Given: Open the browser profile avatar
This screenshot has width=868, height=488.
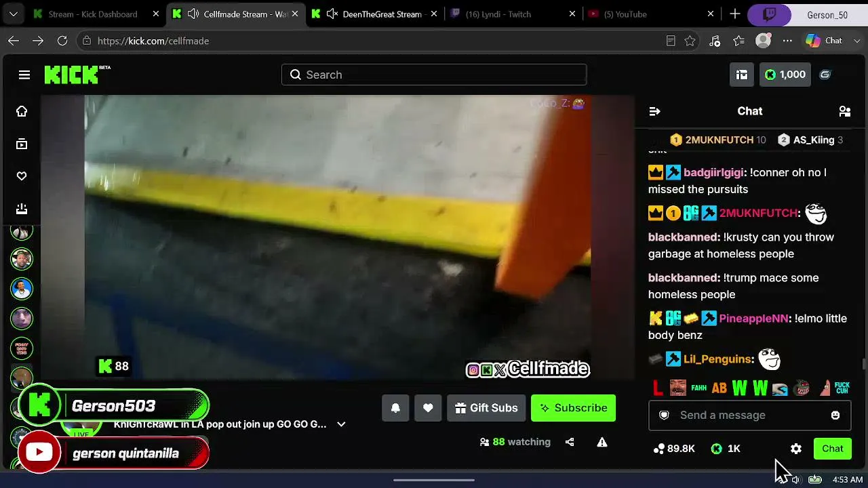Looking at the screenshot, I should (764, 41).
